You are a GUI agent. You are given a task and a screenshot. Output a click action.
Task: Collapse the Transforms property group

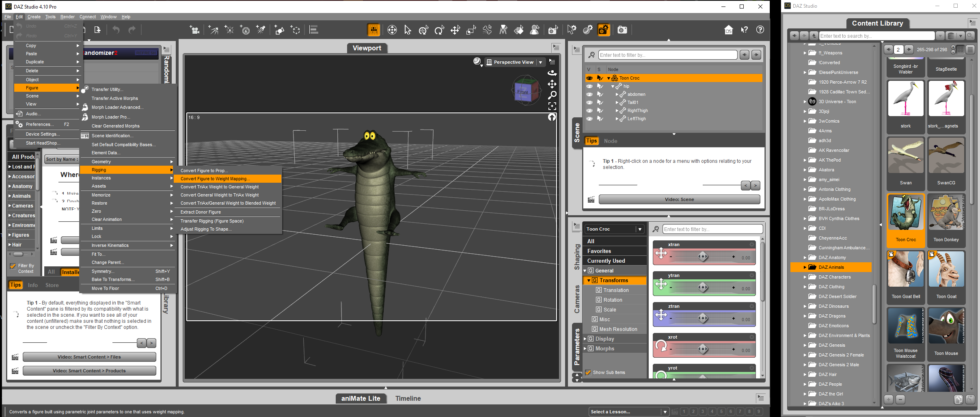pyautogui.click(x=589, y=281)
